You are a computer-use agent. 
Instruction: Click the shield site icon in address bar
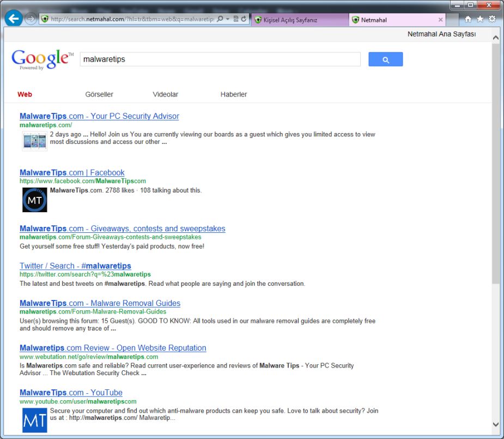pyautogui.click(x=45, y=19)
